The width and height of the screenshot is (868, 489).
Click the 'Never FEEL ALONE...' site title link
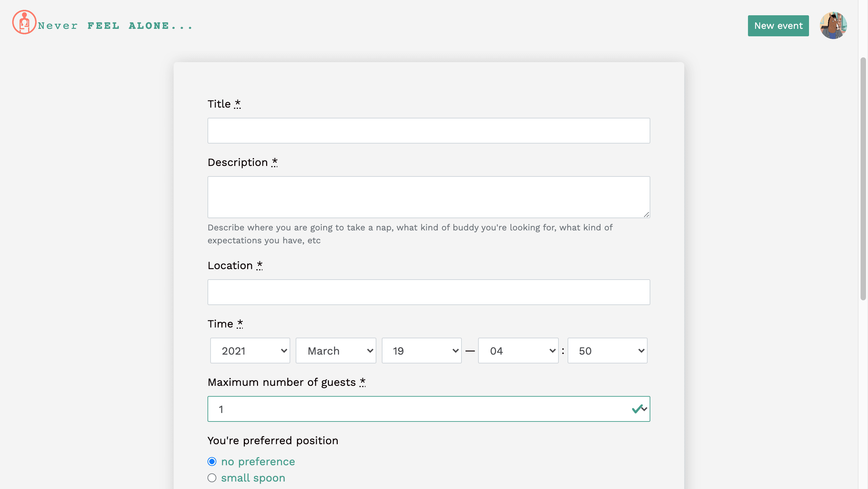[115, 26]
